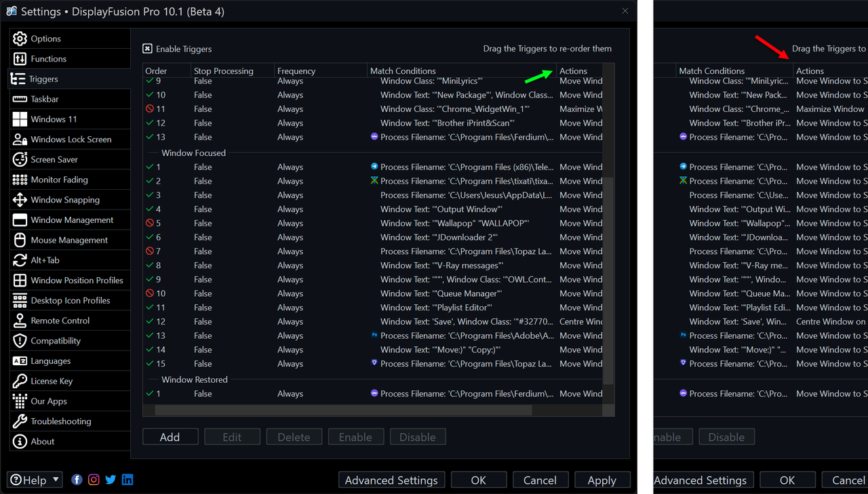868x494 pixels.
Task: Click the Photoshop icon in Adobe trigger row
Action: [374, 335]
